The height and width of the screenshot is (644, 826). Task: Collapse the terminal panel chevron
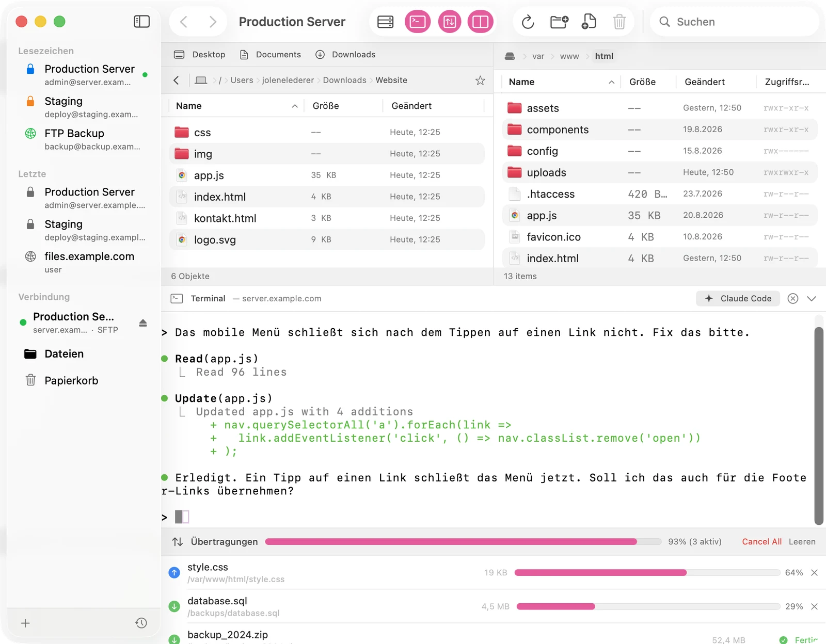click(812, 299)
